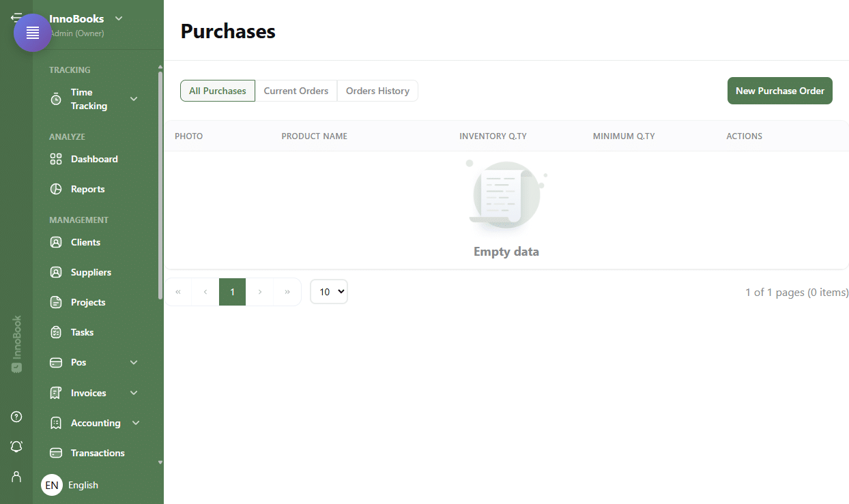Go to Clients in the sidebar
849x504 pixels.
(x=85, y=242)
